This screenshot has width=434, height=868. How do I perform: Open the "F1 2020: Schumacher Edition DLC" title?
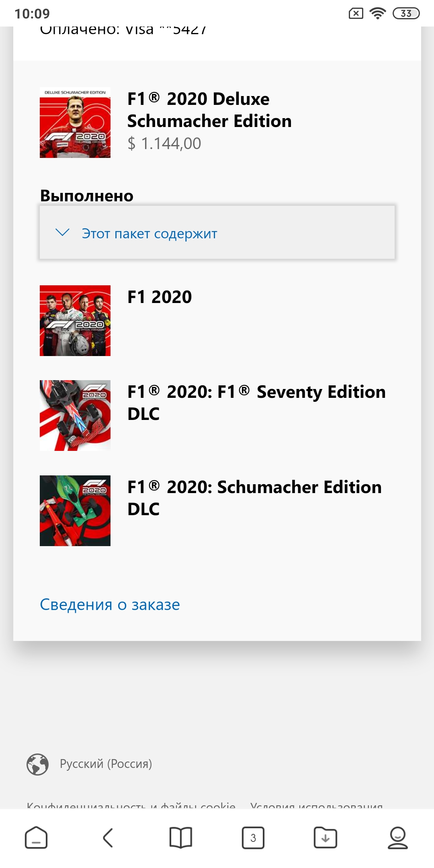click(x=254, y=498)
